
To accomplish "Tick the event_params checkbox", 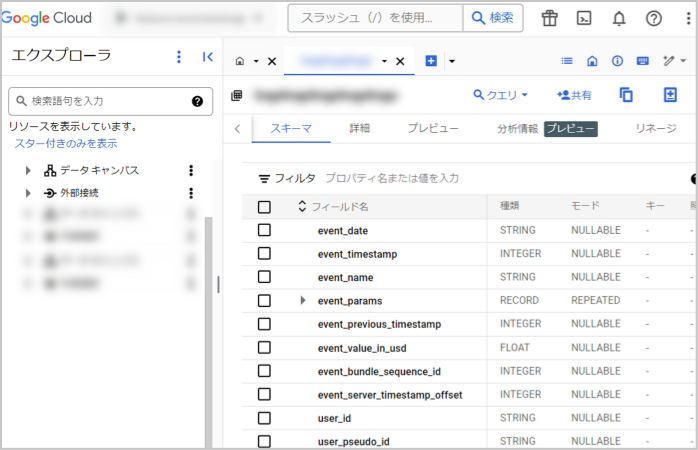I will tap(264, 300).
